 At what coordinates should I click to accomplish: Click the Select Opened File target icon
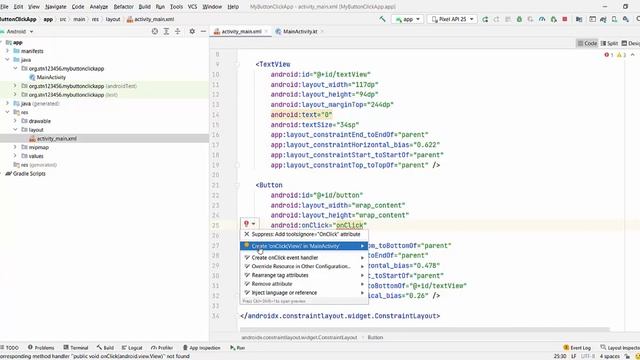(155, 31)
